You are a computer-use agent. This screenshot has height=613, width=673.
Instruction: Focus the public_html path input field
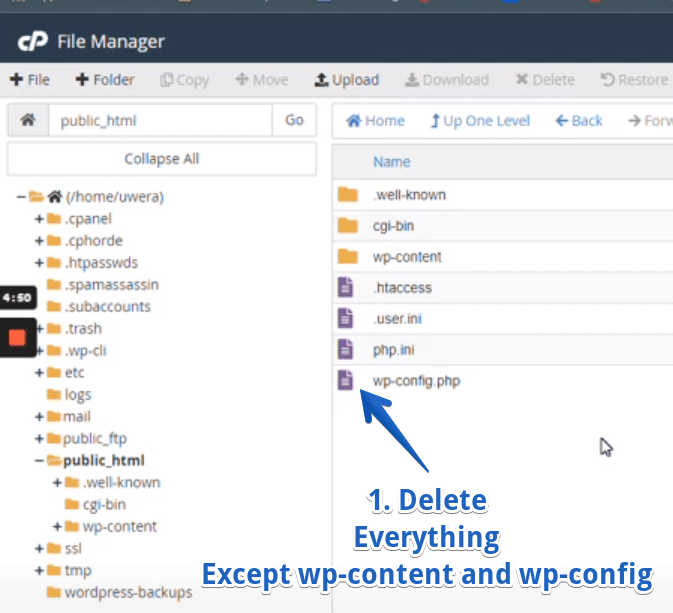click(x=160, y=120)
